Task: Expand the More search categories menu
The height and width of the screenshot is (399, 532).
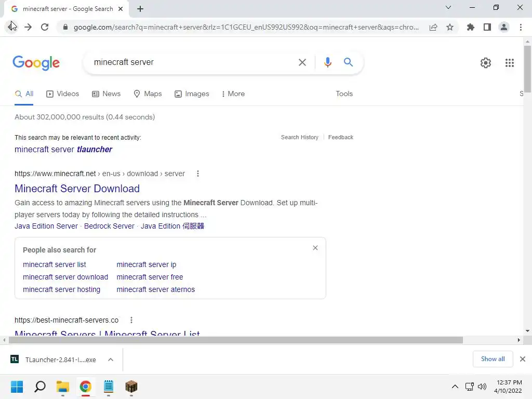Action: tap(233, 94)
